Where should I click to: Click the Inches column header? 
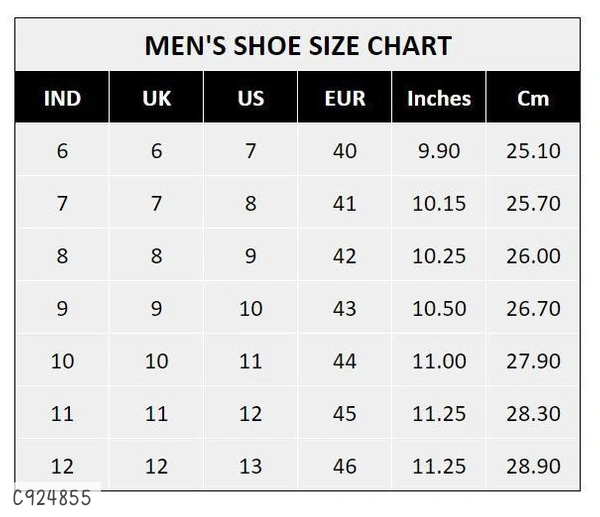pyautogui.click(x=438, y=99)
